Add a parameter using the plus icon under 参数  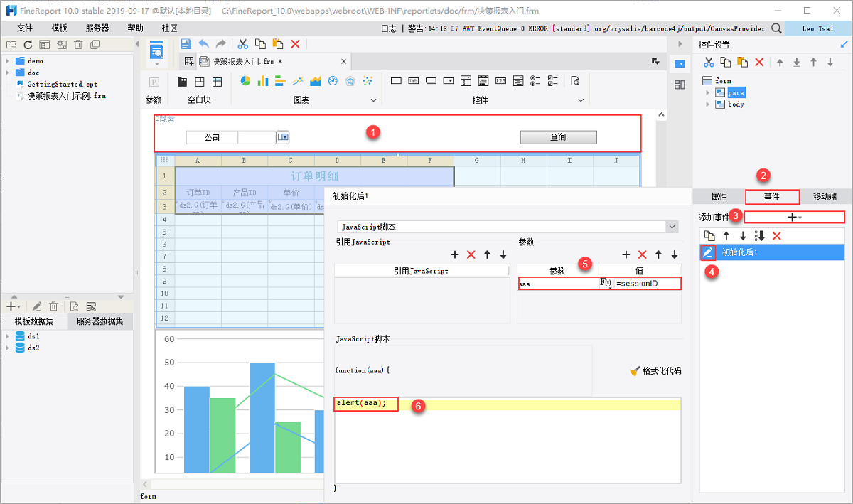point(626,254)
